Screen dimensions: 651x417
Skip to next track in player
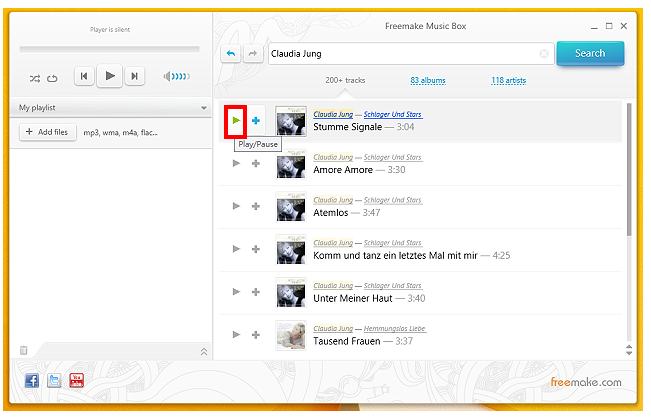click(x=135, y=76)
